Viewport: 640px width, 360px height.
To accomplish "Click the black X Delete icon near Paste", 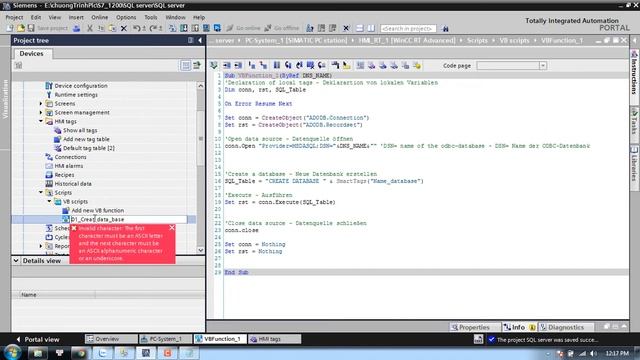I will tap(124, 28).
